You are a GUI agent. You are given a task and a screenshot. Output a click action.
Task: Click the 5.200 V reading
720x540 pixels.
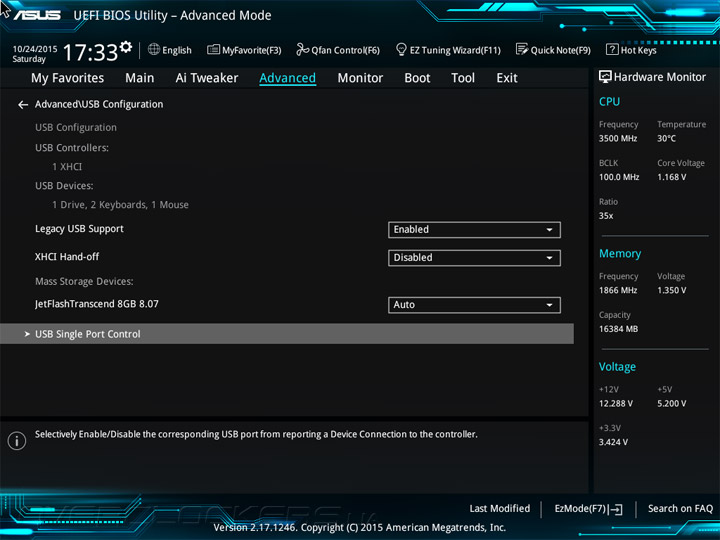click(671, 403)
